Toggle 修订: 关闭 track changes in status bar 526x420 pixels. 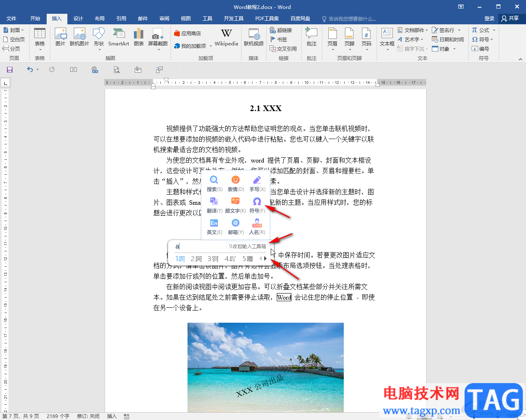(88, 416)
